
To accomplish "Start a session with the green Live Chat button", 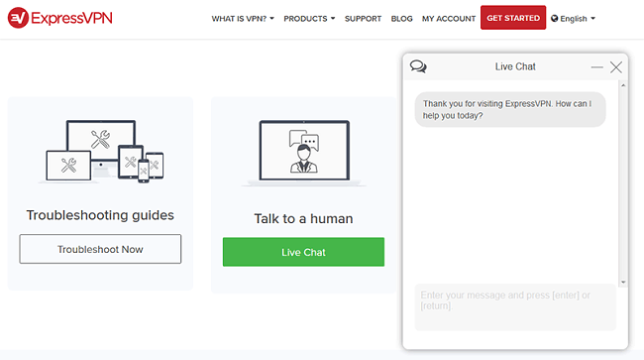I will [x=303, y=252].
